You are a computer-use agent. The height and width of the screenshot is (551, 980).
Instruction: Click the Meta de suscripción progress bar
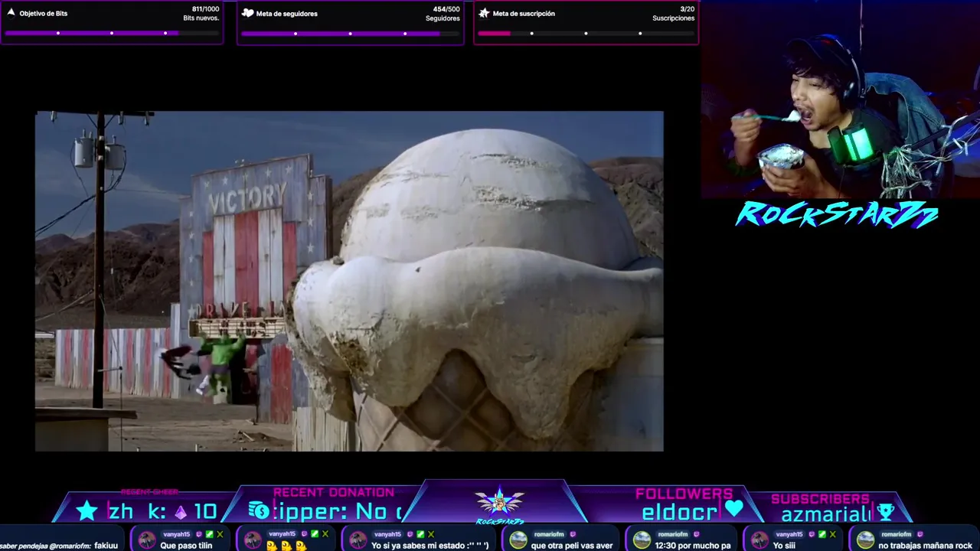point(586,33)
